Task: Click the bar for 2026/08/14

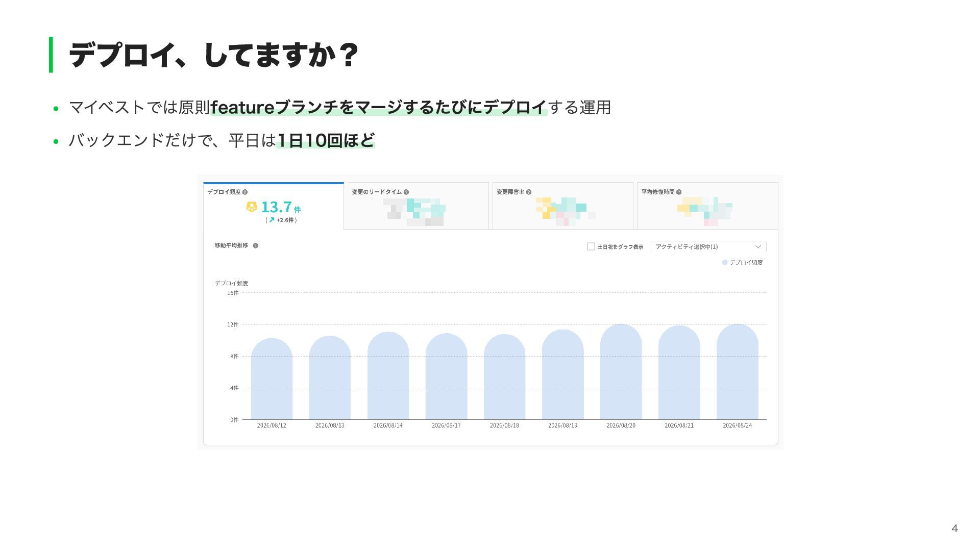Action: (388, 375)
